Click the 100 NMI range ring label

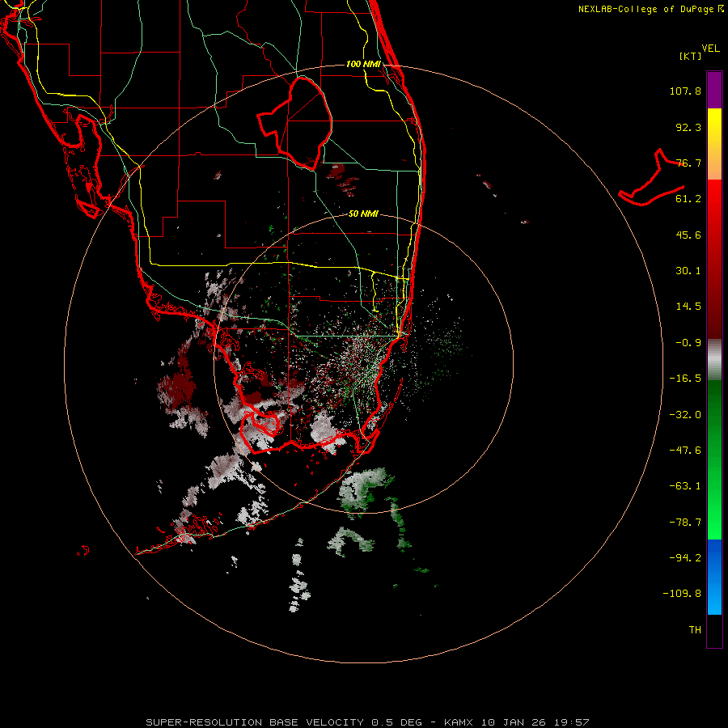pos(363,64)
